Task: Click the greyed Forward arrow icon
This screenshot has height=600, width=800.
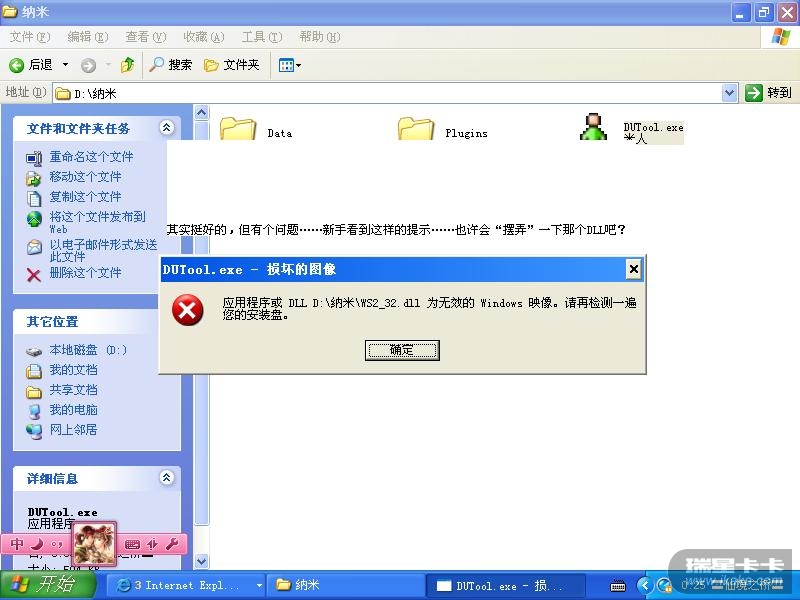Action: pyautogui.click(x=88, y=65)
